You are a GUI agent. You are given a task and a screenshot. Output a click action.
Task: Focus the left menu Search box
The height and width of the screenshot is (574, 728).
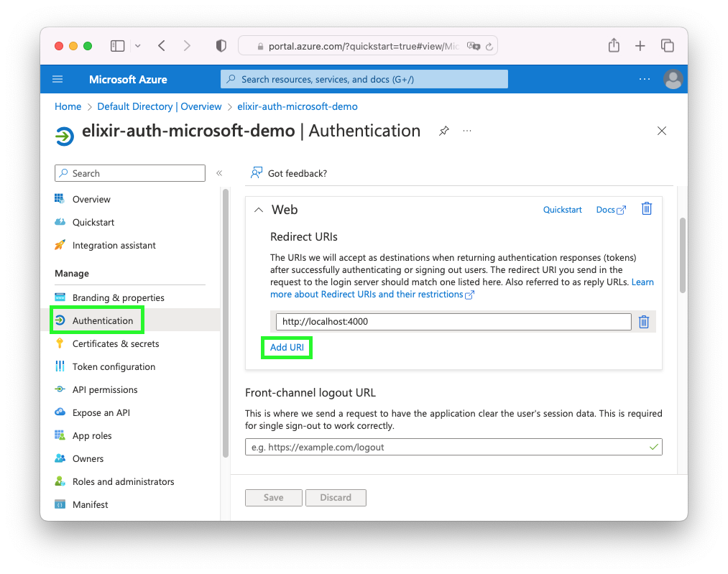[x=130, y=173]
